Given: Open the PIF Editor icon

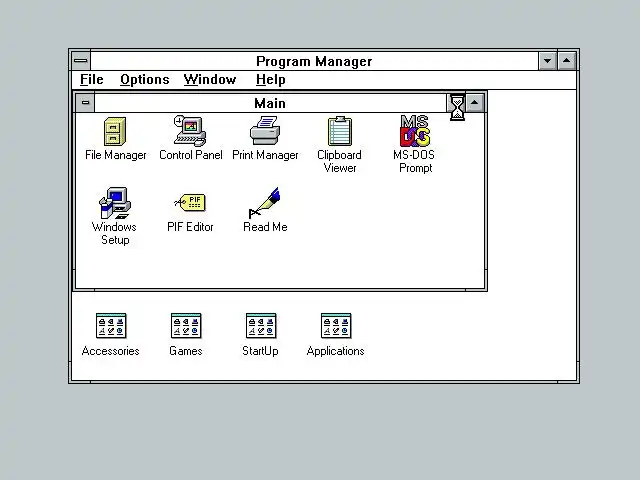Looking at the screenshot, I should pos(190,202).
